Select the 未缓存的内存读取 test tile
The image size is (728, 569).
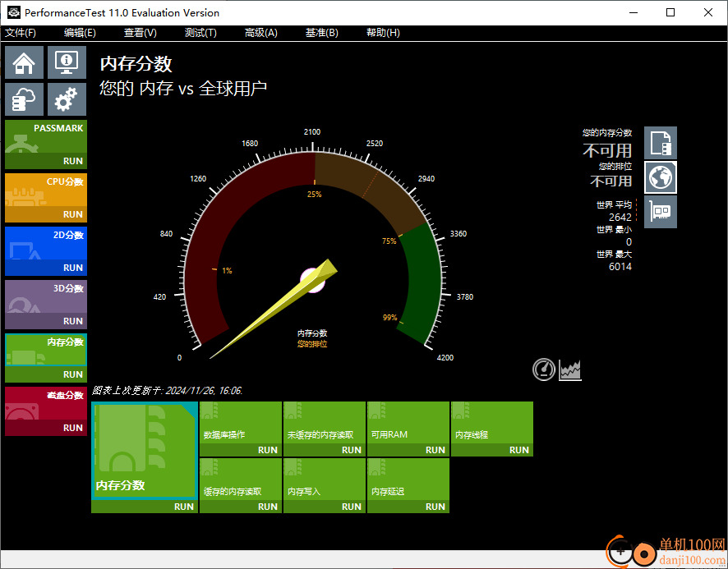pos(325,423)
